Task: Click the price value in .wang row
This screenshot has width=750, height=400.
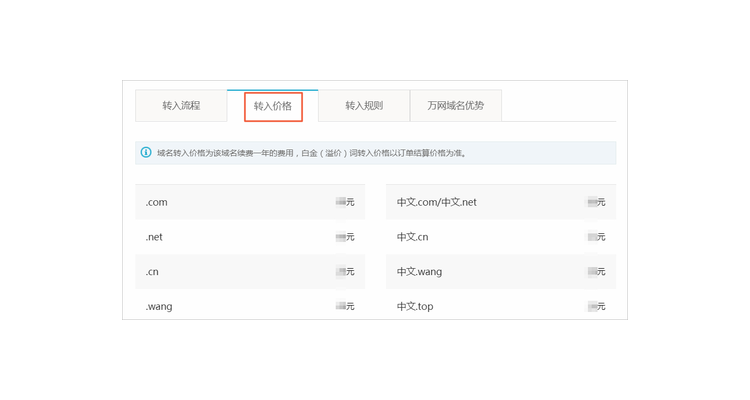Action: coord(345,306)
